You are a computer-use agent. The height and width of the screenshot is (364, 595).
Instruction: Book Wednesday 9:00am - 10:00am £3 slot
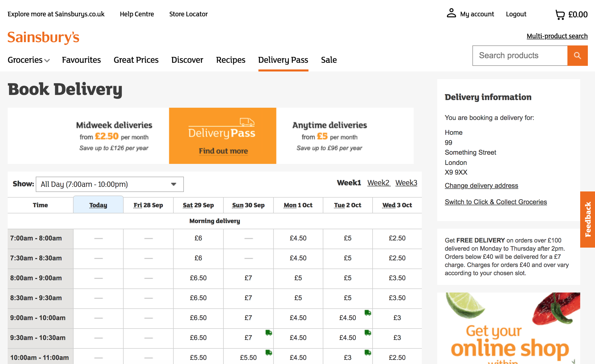coord(397,318)
